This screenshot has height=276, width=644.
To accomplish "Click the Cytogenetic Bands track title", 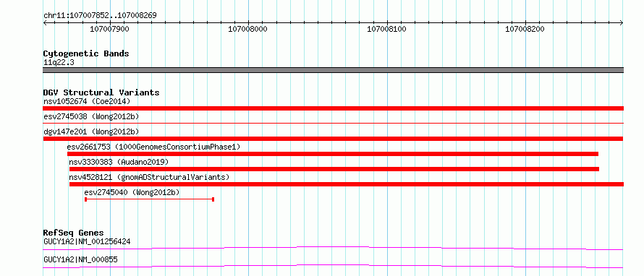I will (86, 53).
